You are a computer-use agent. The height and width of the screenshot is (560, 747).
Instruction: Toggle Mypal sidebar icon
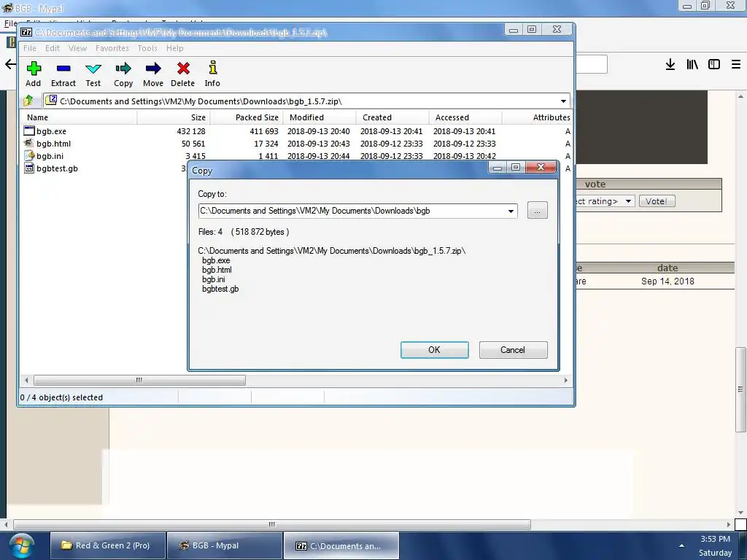click(713, 64)
